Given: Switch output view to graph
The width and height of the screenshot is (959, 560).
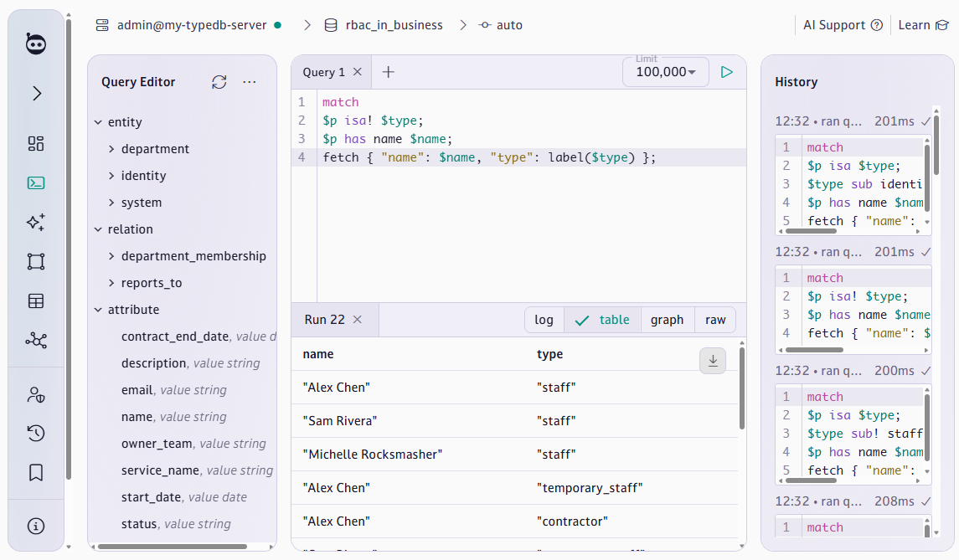Looking at the screenshot, I should 668,320.
